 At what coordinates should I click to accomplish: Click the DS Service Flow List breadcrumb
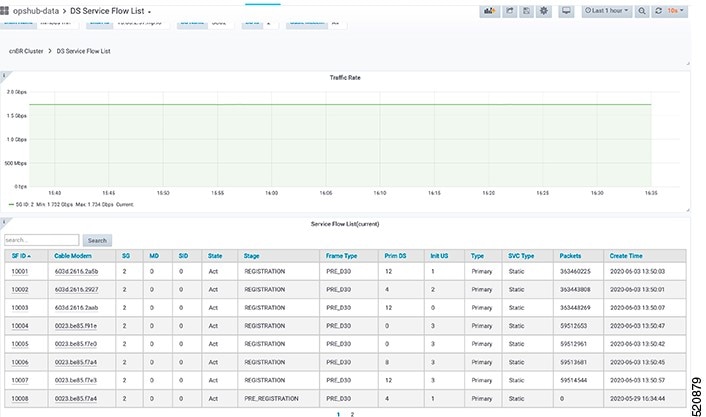83,51
